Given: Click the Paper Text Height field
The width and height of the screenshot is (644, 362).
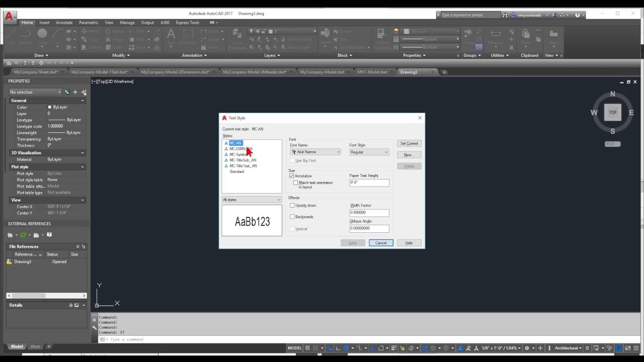Looking at the screenshot, I should [x=369, y=183].
